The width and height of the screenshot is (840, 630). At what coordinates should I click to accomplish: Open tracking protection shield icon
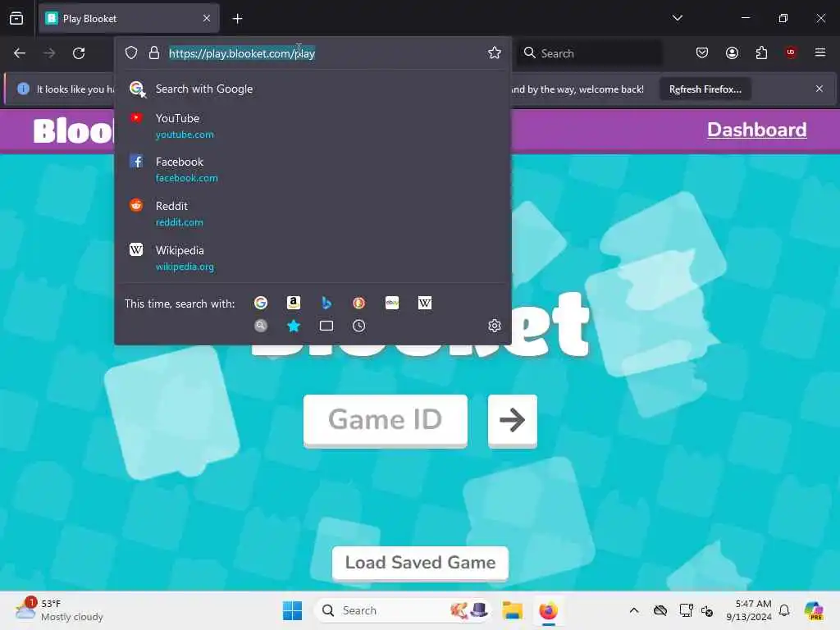131,52
